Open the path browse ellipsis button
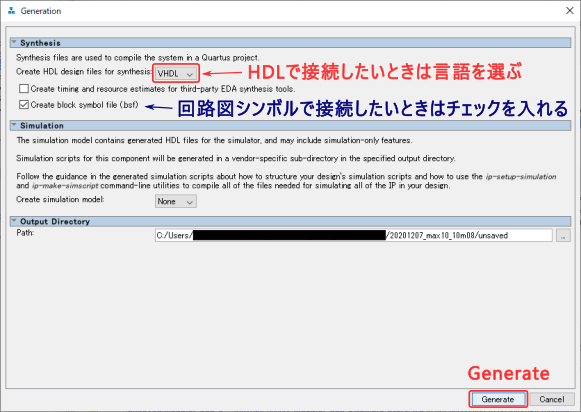The width and height of the screenshot is (581, 412). 563,235
